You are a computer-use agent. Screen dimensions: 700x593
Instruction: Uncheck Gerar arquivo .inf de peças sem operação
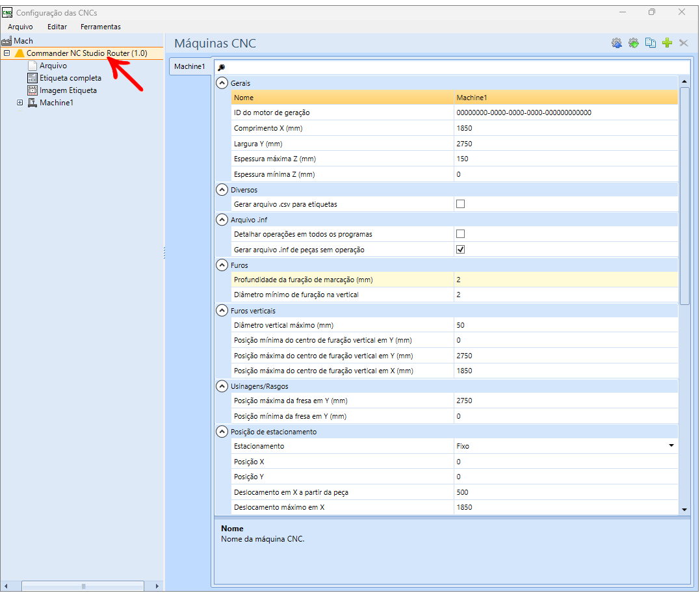tap(461, 250)
